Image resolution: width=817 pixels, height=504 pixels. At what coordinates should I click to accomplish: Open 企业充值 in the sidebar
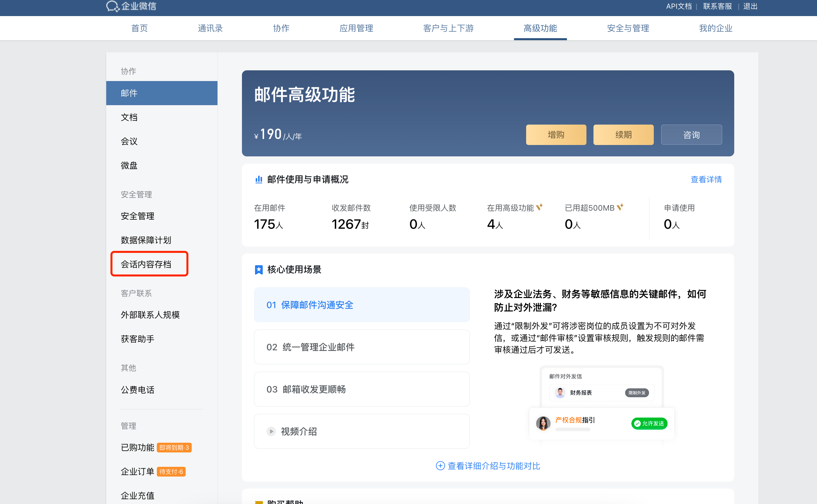click(162, 496)
